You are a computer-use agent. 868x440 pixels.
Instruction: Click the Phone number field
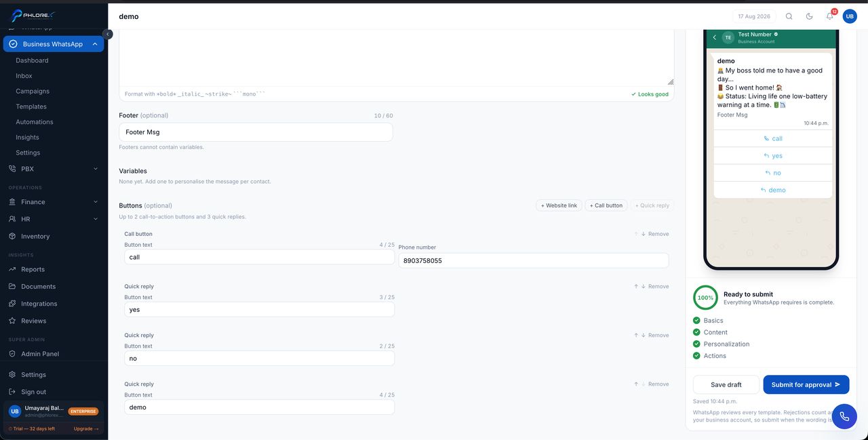coord(534,260)
